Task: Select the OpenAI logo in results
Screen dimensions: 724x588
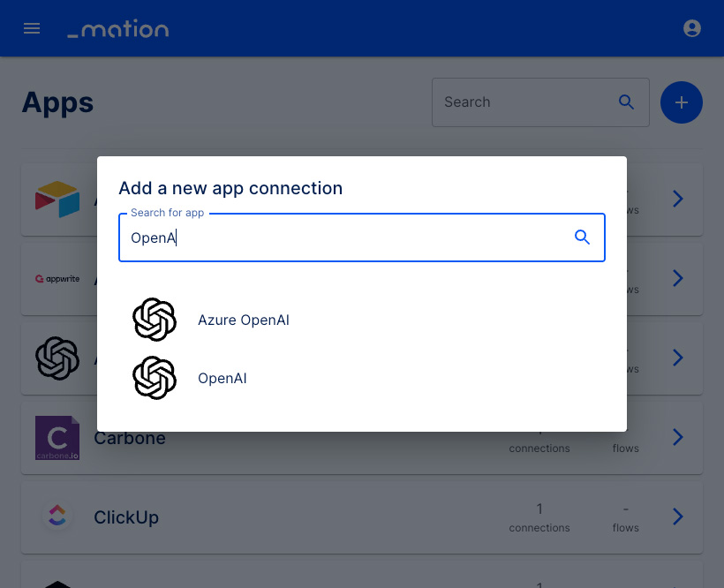Action: click(155, 378)
